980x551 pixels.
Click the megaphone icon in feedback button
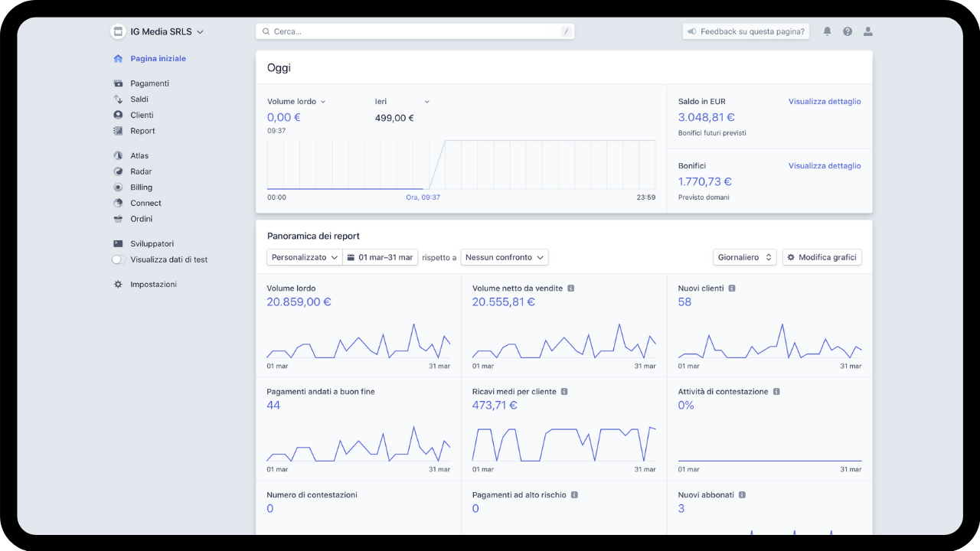click(691, 31)
